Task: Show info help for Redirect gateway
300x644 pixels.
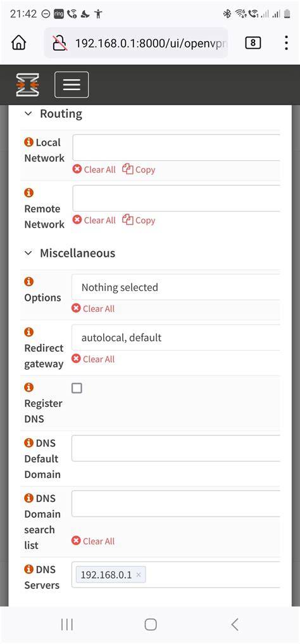Action: click(x=28, y=332)
